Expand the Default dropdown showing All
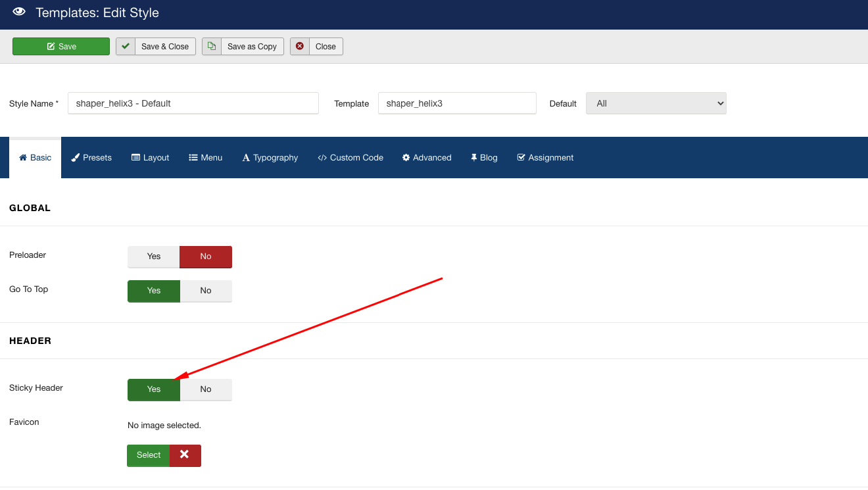This screenshot has width=868, height=490. [656, 103]
